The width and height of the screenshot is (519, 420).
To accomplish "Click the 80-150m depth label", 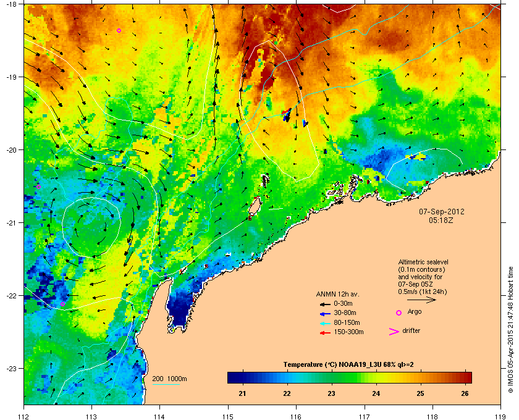I will [x=347, y=322].
